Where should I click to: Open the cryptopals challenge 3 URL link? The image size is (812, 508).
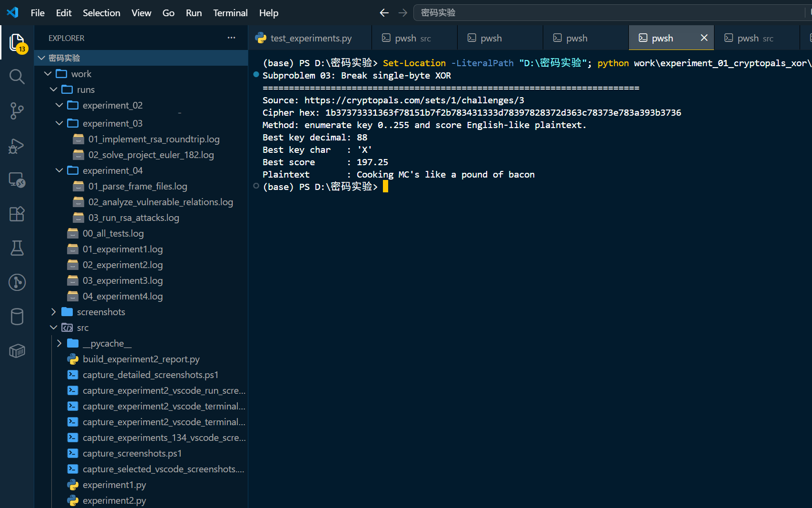click(x=414, y=100)
